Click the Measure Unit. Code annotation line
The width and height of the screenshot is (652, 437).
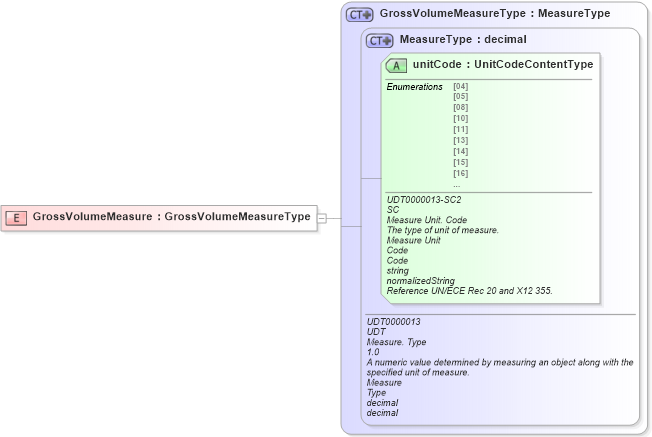pos(427,220)
